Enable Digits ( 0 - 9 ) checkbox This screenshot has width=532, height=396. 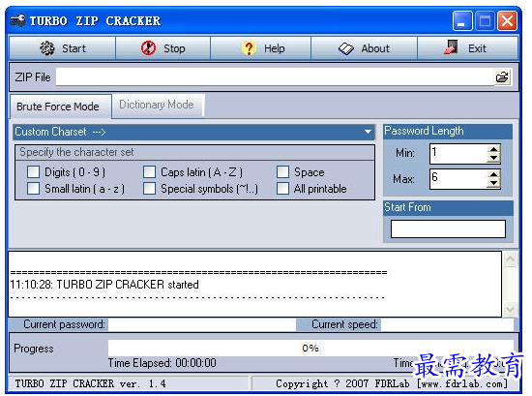click(x=33, y=171)
